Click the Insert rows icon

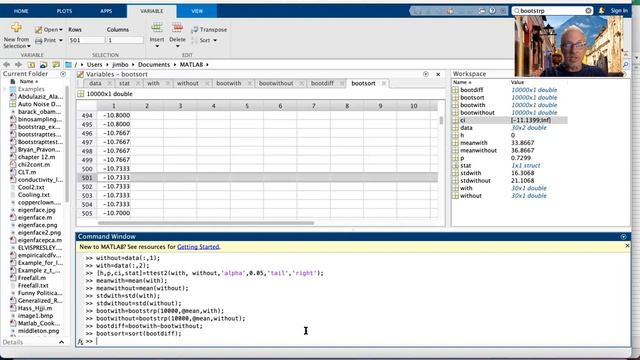pyautogui.click(x=157, y=28)
